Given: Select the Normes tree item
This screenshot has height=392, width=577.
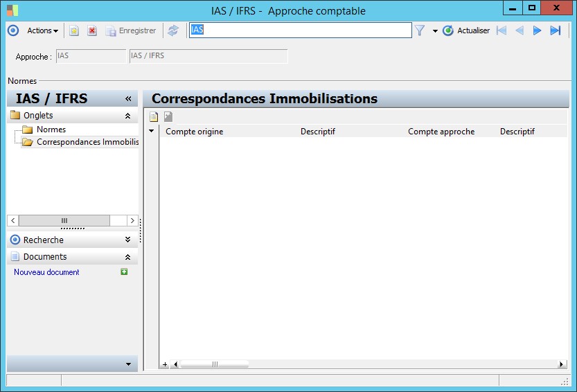Looking at the screenshot, I should [x=51, y=130].
